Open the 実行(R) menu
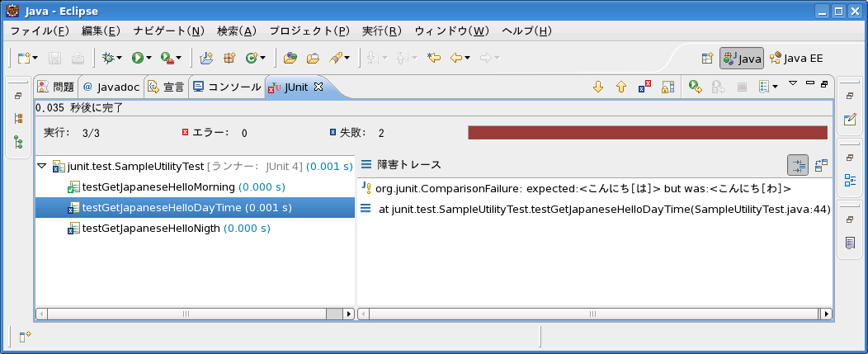 382,31
